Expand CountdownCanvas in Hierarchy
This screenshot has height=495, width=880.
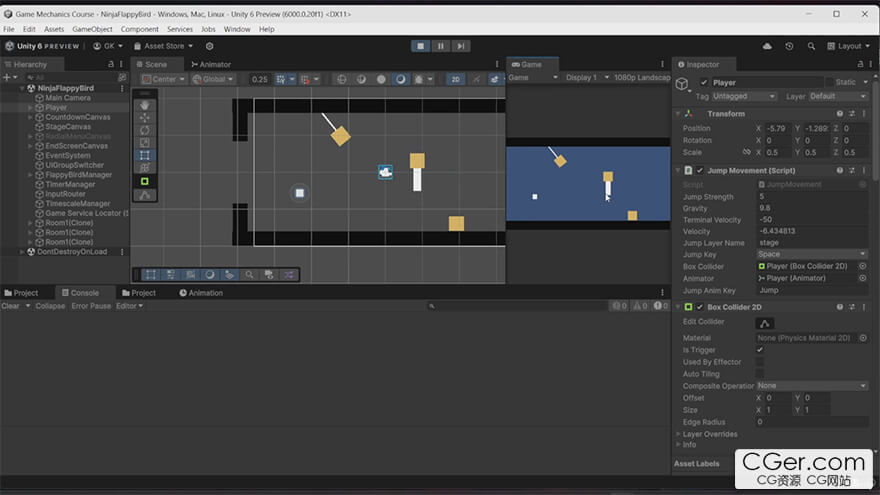pos(30,117)
